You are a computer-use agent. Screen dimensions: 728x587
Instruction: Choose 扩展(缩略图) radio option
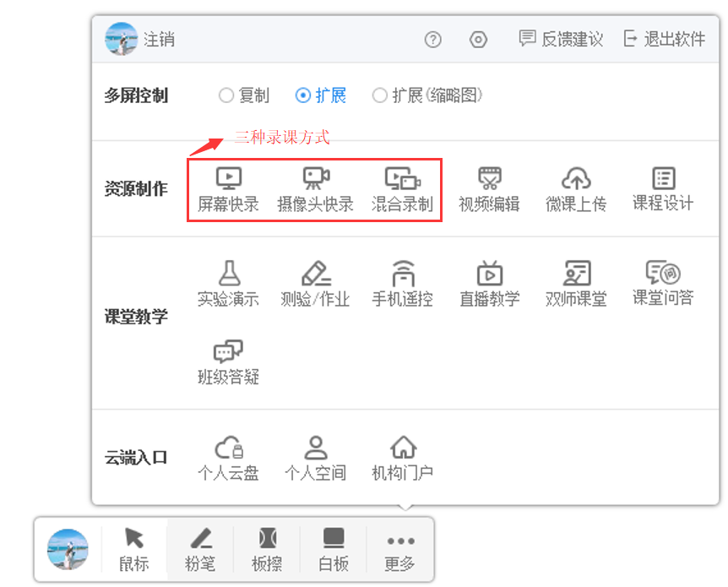click(380, 95)
